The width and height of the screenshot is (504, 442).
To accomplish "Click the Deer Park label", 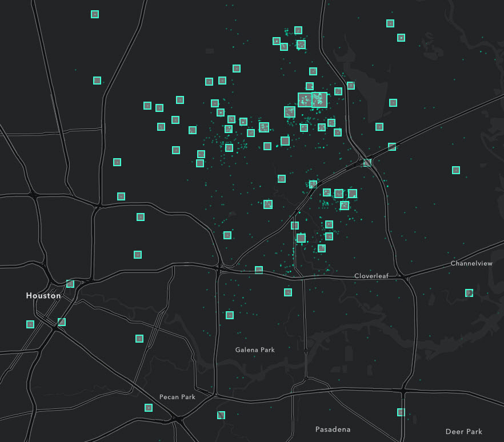I will click(x=463, y=432).
